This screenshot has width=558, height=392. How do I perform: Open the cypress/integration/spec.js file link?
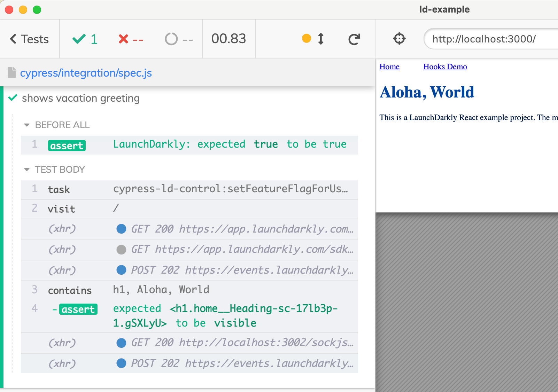(86, 73)
